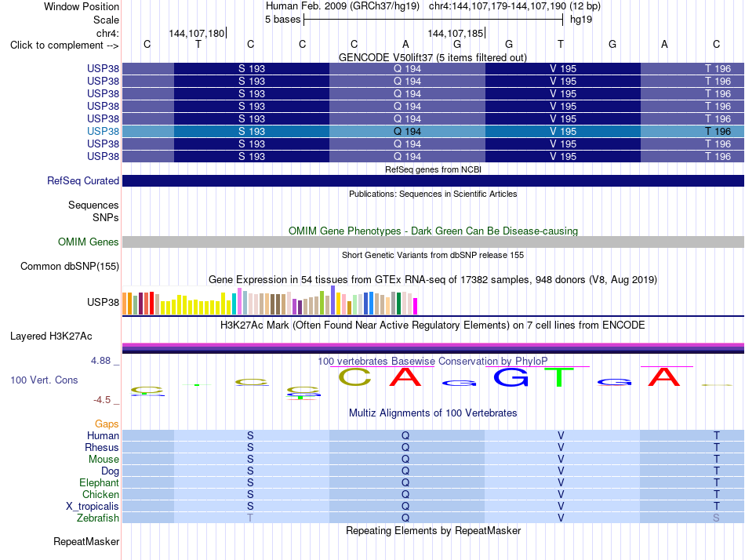Click the Layered H3K27Ac track label
745x560 pixels.
tap(51, 336)
